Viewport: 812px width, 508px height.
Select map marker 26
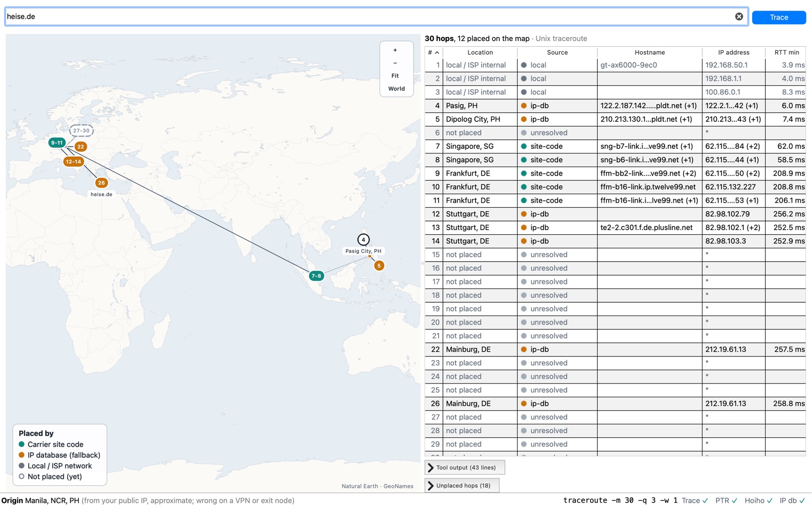point(101,182)
